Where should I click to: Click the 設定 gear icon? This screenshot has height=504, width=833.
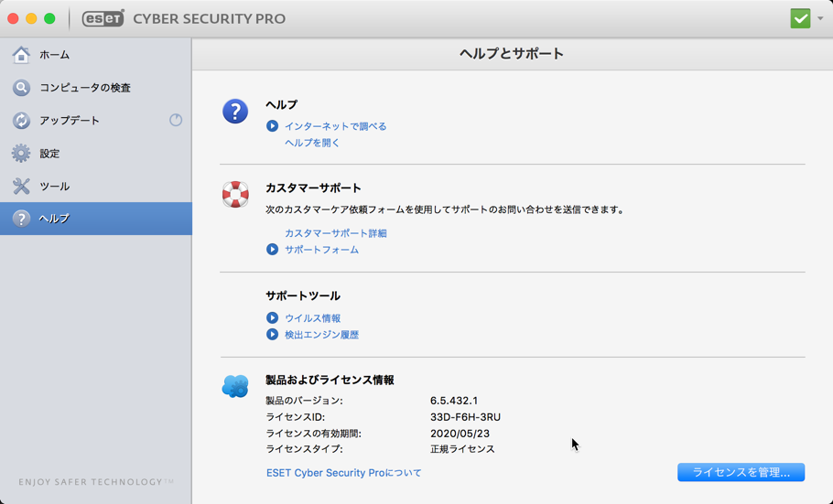click(21, 154)
